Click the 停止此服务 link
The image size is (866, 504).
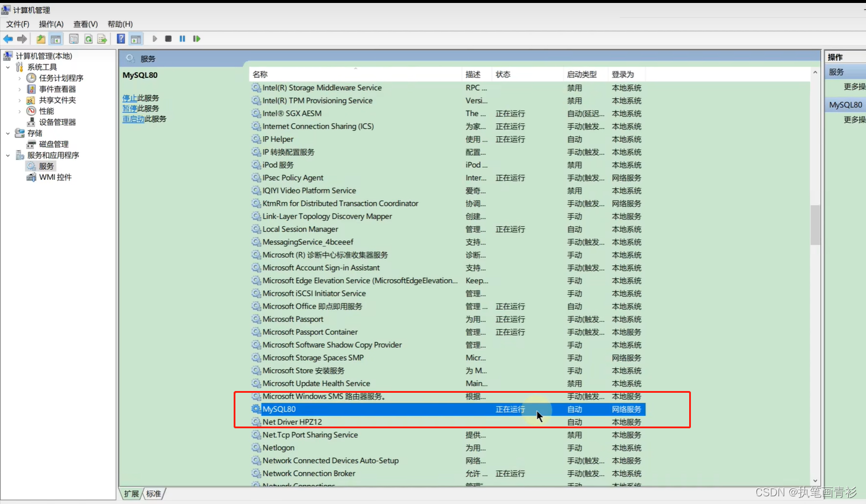click(x=142, y=96)
